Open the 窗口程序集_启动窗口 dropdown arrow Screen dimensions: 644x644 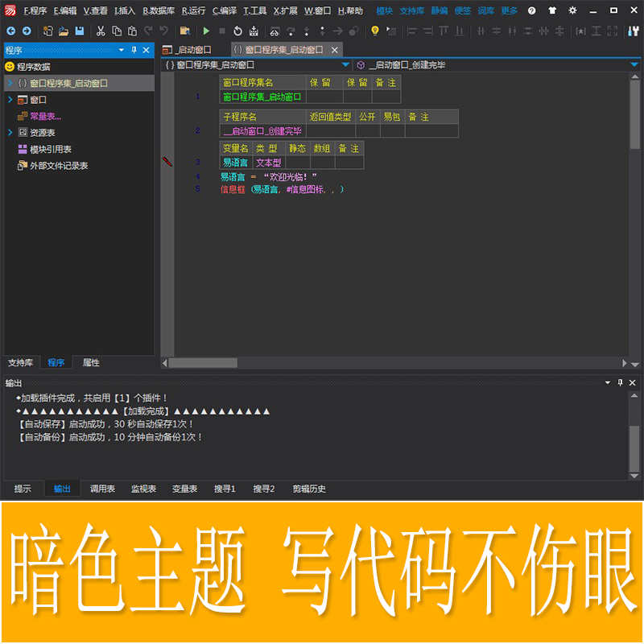(345, 65)
